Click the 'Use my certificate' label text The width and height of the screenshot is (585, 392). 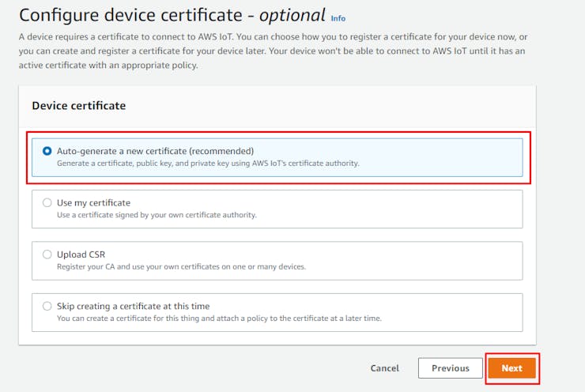click(x=93, y=203)
